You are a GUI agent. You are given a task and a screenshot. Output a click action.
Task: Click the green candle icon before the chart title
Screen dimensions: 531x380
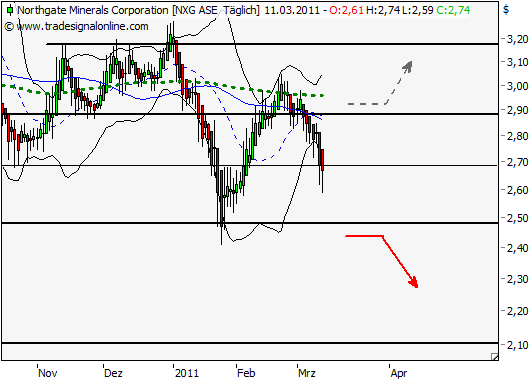tap(10, 10)
